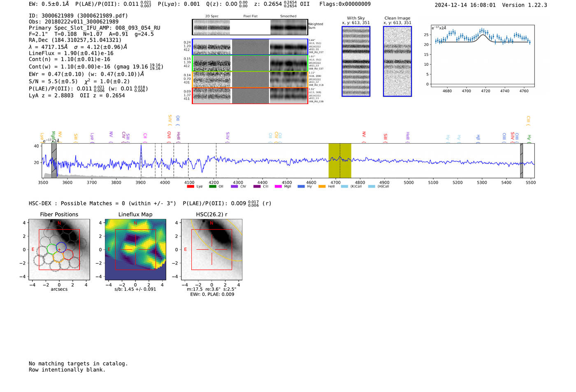This screenshot has width=576, height=392.
Task: Open the With Sky cutout image
Action: 356,61
